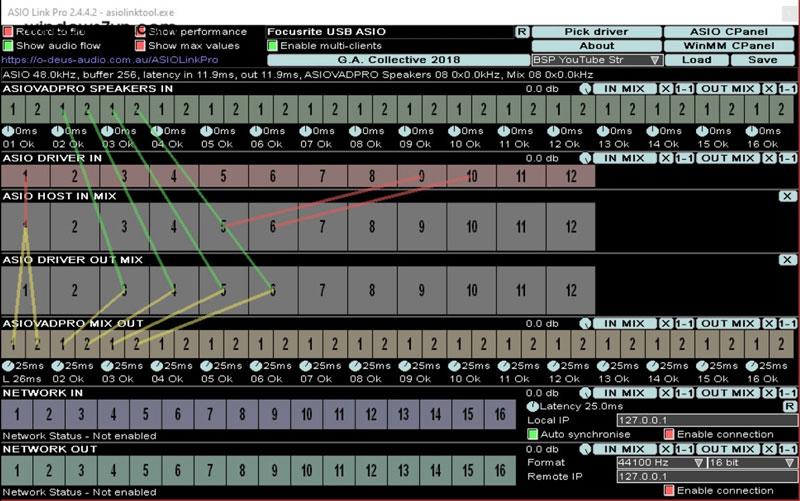Toggle Auto synchronise checkbox
This screenshot has width=800, height=501.
click(533, 434)
